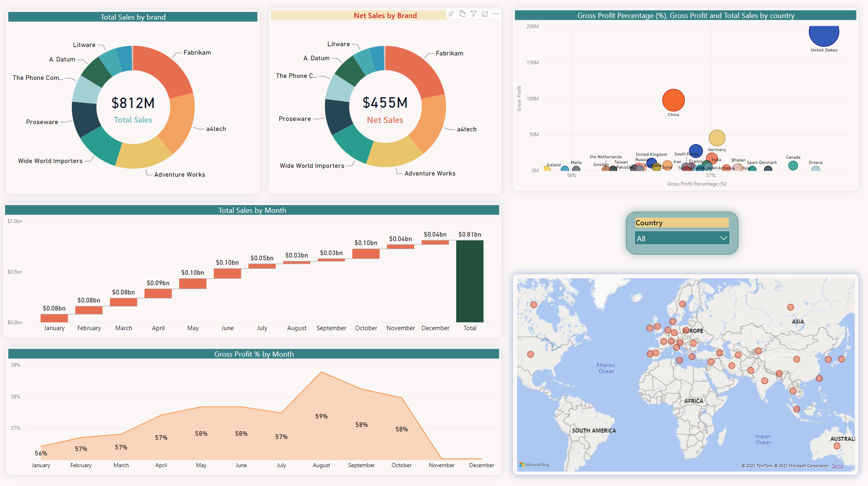The width and height of the screenshot is (868, 486).
Task: Select All in the Country filter
Action: click(642, 238)
